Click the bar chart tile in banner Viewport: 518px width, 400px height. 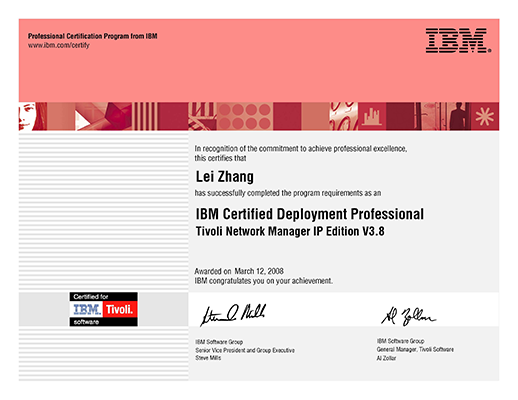372,116
